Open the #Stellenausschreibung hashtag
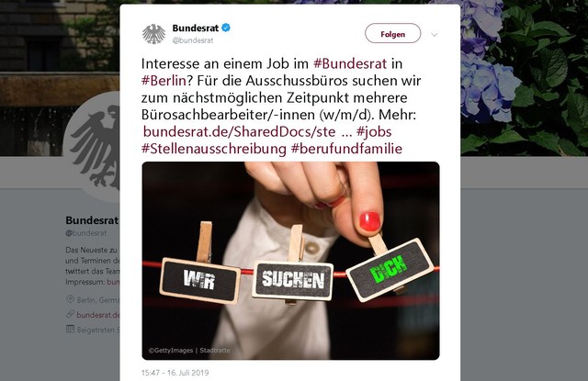588x381 pixels. [214, 149]
